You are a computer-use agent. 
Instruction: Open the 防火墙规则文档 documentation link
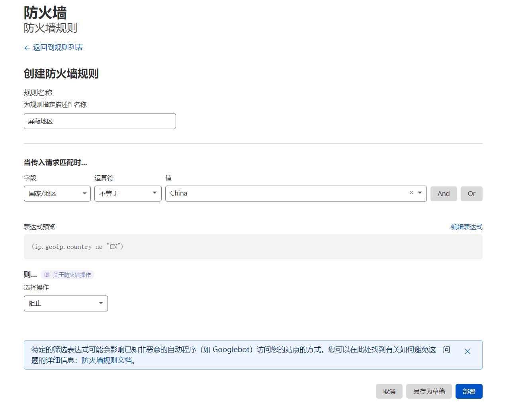click(x=106, y=360)
